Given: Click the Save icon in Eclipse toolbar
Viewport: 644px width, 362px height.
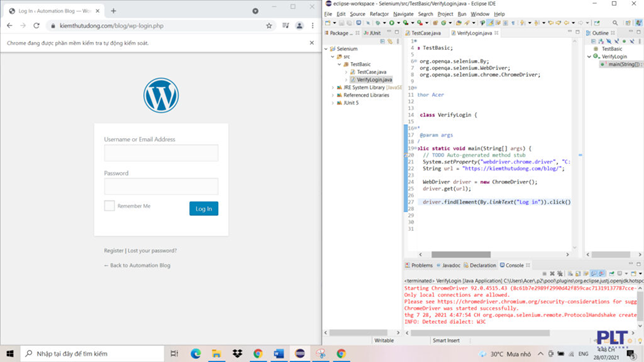Looking at the screenshot, I should pyautogui.click(x=341, y=23).
